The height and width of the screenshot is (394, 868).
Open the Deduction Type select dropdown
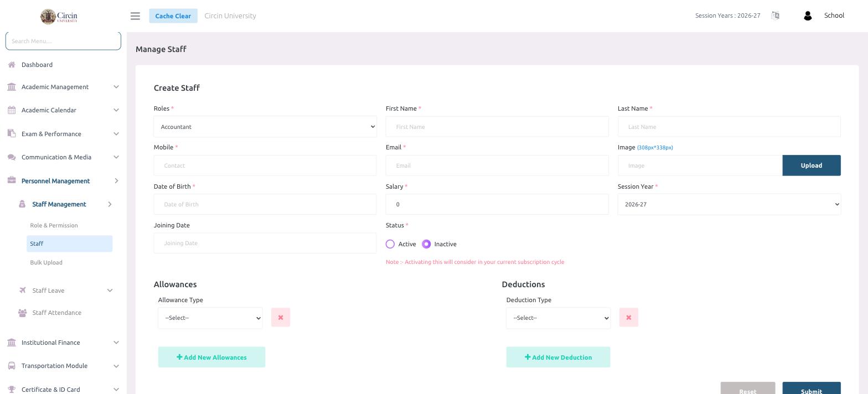[558, 318]
